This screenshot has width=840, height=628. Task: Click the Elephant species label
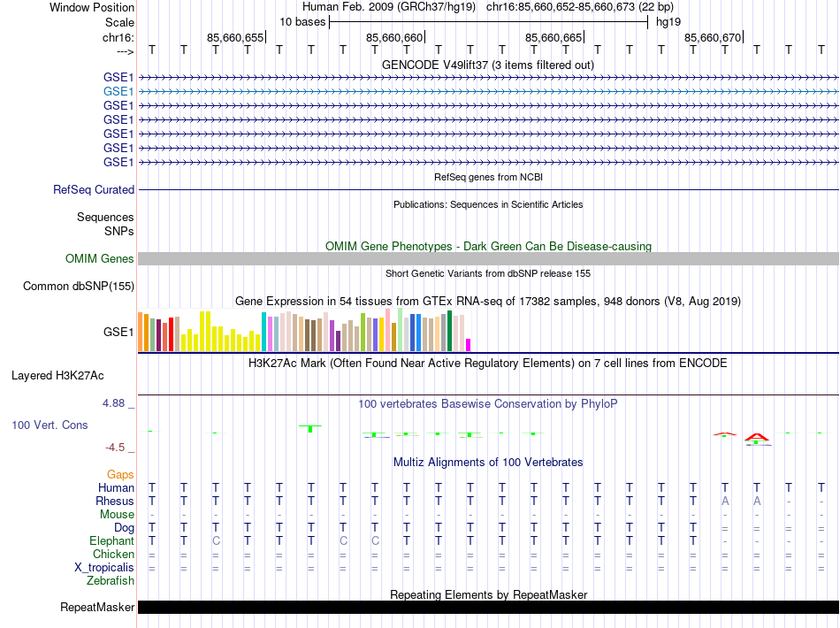(x=111, y=540)
